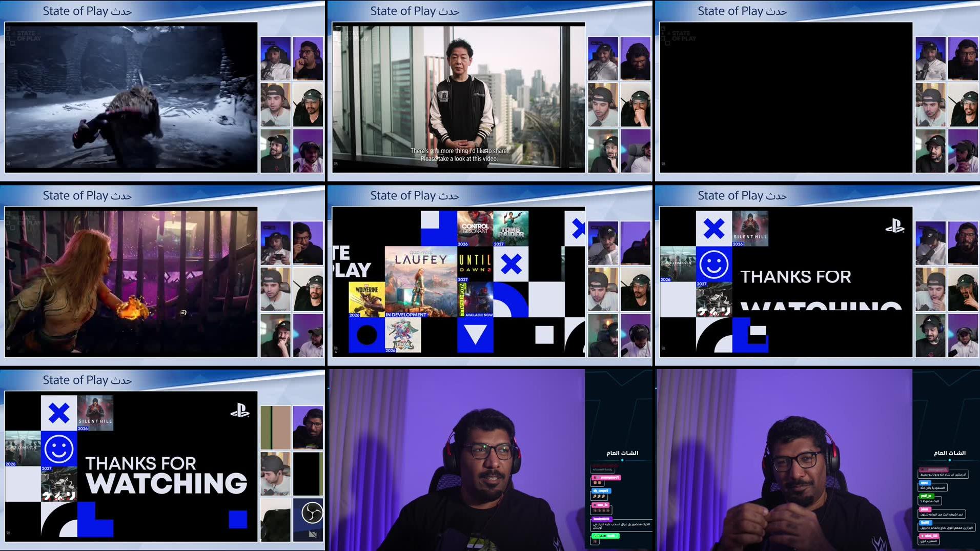This screenshot has width=980, height=551.
Task: Click the blank beige webcam tile in the Thanks for Watching frame
Action: 276,427
